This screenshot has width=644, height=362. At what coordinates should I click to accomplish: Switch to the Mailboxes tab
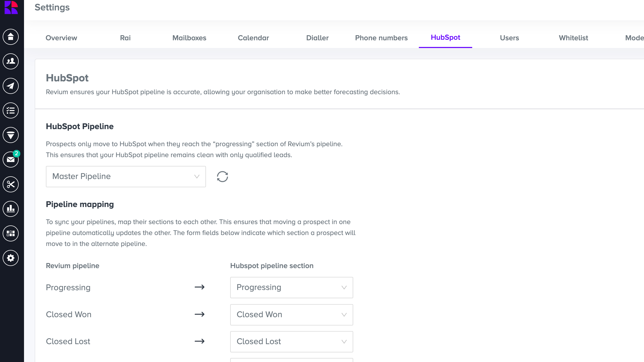click(189, 38)
